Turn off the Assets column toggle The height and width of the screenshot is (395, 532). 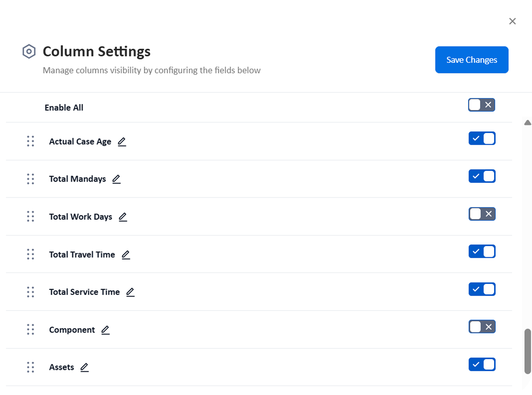point(482,364)
